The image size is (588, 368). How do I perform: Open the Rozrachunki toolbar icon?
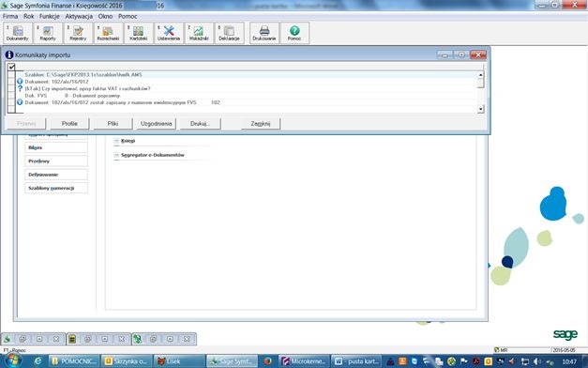pos(108,33)
